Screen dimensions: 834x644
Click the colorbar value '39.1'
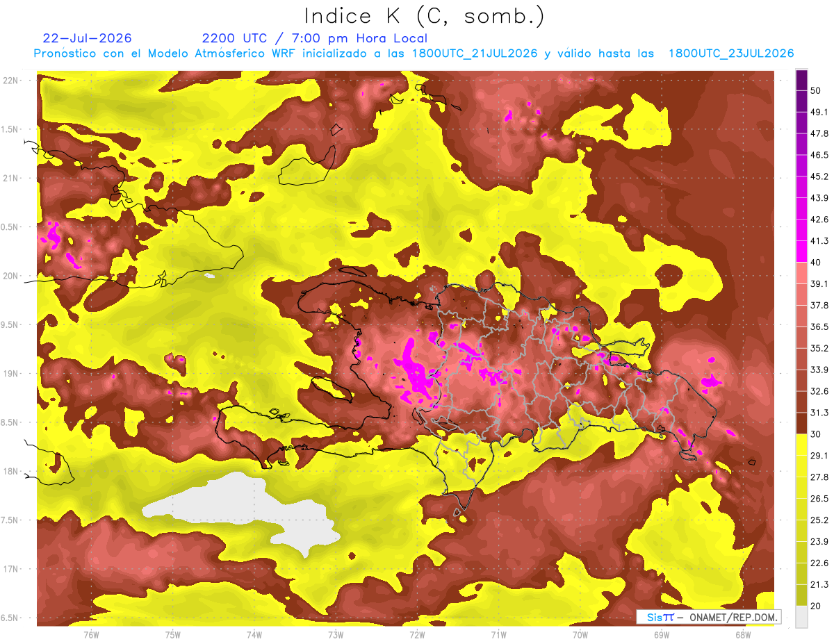(x=819, y=283)
